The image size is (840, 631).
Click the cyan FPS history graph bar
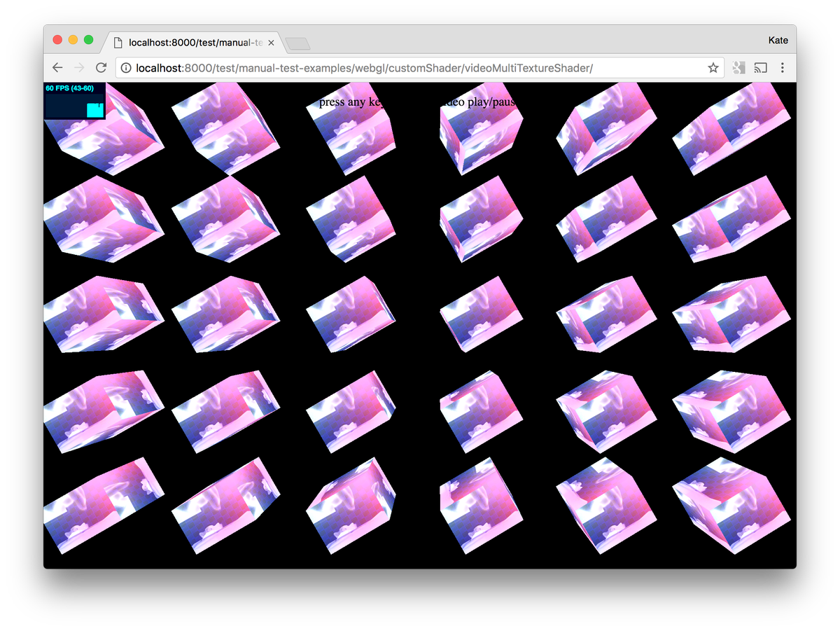(x=95, y=109)
